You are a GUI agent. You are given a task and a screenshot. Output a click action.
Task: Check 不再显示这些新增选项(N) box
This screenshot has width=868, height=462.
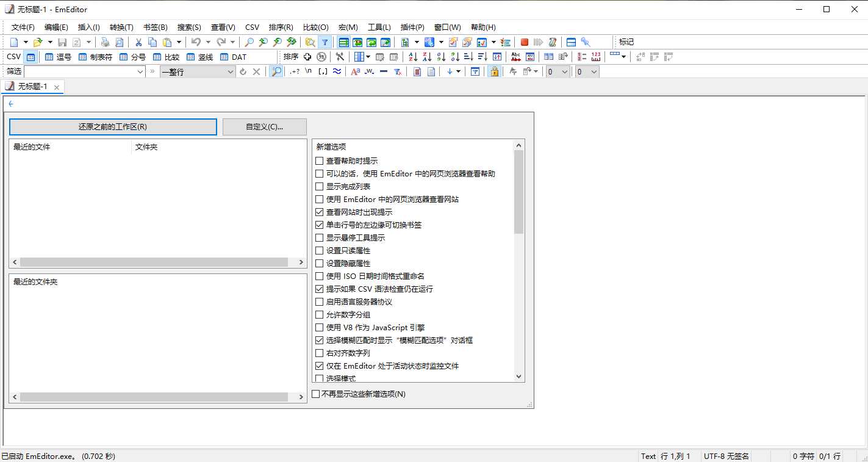pos(315,394)
